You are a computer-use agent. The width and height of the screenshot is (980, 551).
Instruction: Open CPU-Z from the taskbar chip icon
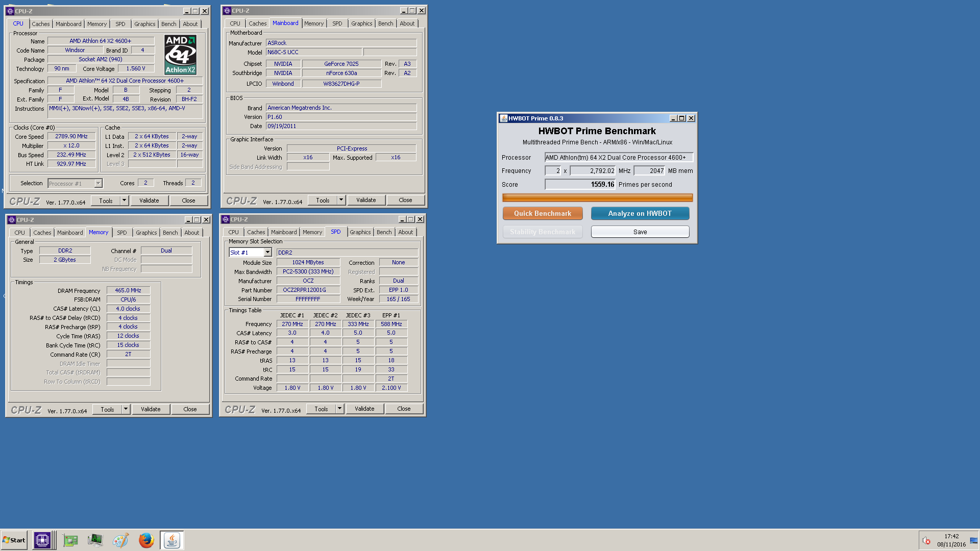(42, 540)
